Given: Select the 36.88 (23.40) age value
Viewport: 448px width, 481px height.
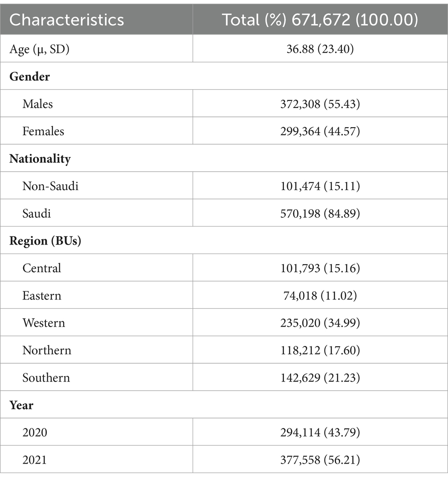Looking at the screenshot, I should click(320, 49).
